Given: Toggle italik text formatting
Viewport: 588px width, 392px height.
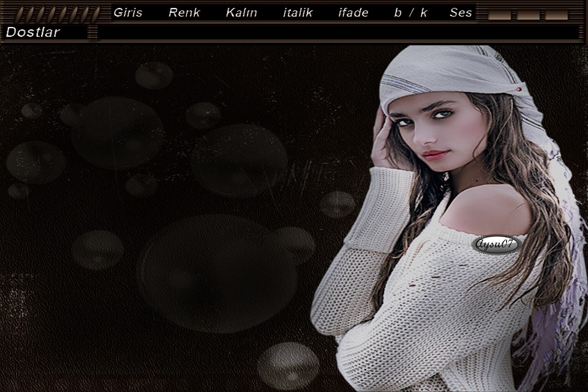Looking at the screenshot, I should [x=298, y=12].
